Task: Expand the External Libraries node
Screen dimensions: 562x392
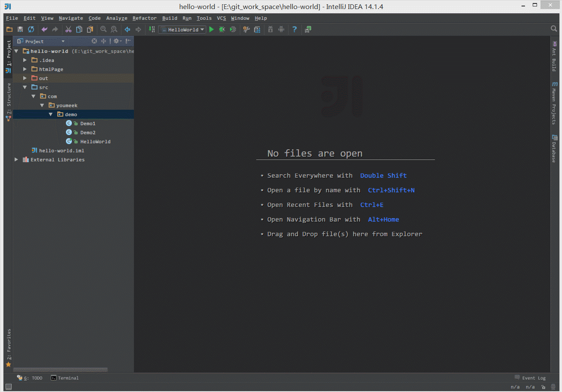Action: 16,160
